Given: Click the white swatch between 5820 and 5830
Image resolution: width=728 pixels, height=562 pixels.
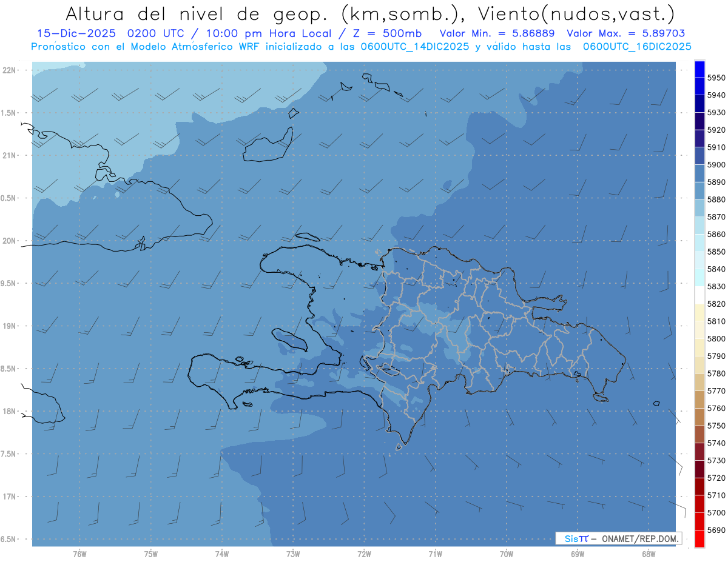Looking at the screenshot, I should [699, 295].
